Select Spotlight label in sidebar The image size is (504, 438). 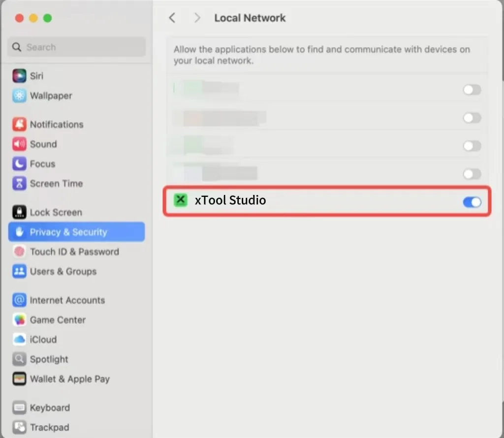click(49, 359)
